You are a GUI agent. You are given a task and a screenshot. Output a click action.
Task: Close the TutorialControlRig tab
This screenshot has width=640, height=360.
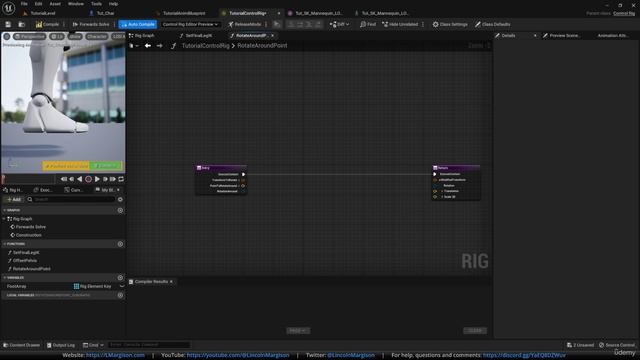(279, 13)
